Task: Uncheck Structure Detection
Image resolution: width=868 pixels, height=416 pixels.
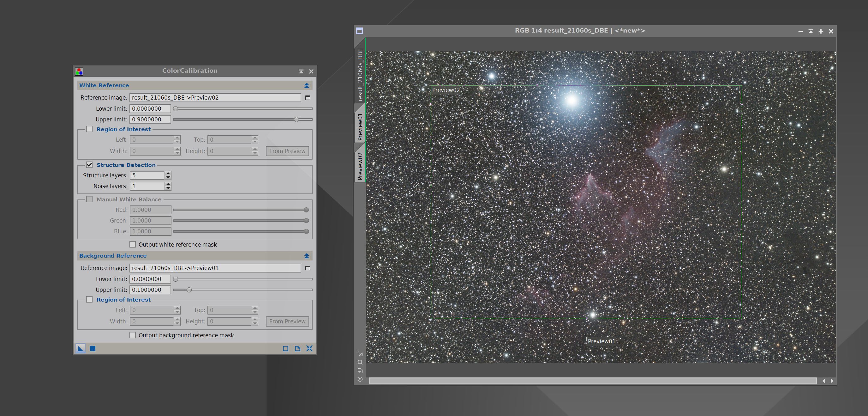Action: pyautogui.click(x=89, y=165)
